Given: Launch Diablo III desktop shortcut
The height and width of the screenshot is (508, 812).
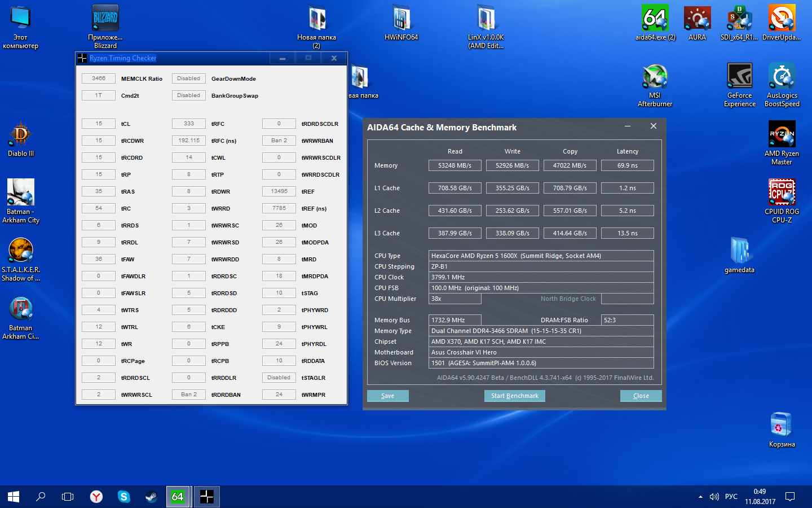Looking at the screenshot, I should [x=21, y=139].
